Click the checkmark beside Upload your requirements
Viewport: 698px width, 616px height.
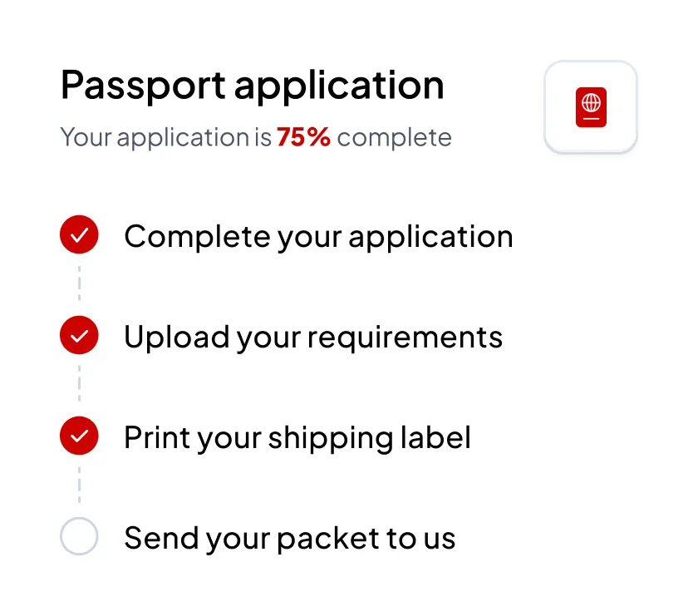point(79,335)
